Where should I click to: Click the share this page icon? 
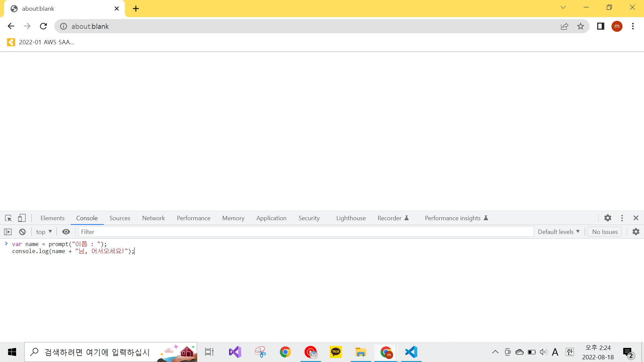click(x=565, y=26)
